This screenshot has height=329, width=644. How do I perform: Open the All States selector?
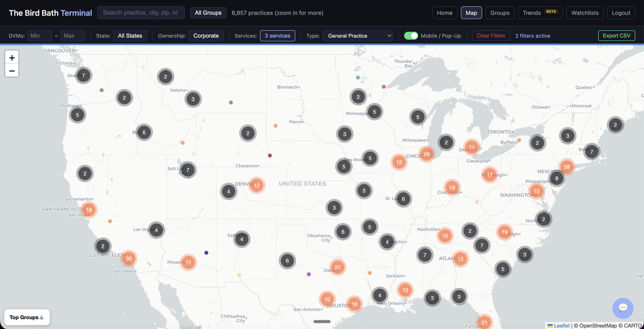coord(130,36)
